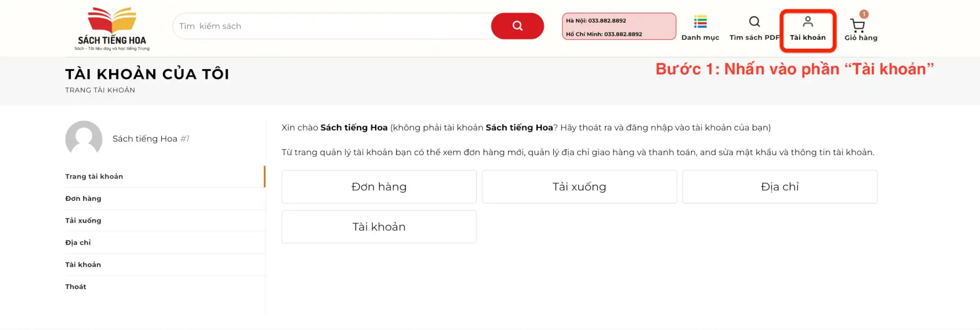980x330 pixels.
Task: Open Đơn hàng in the sidebar menu
Action: (83, 198)
